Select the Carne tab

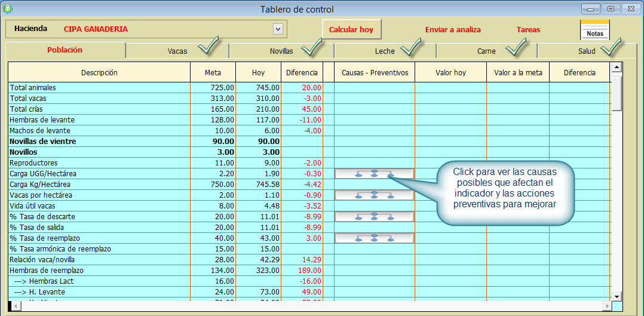[x=486, y=51]
